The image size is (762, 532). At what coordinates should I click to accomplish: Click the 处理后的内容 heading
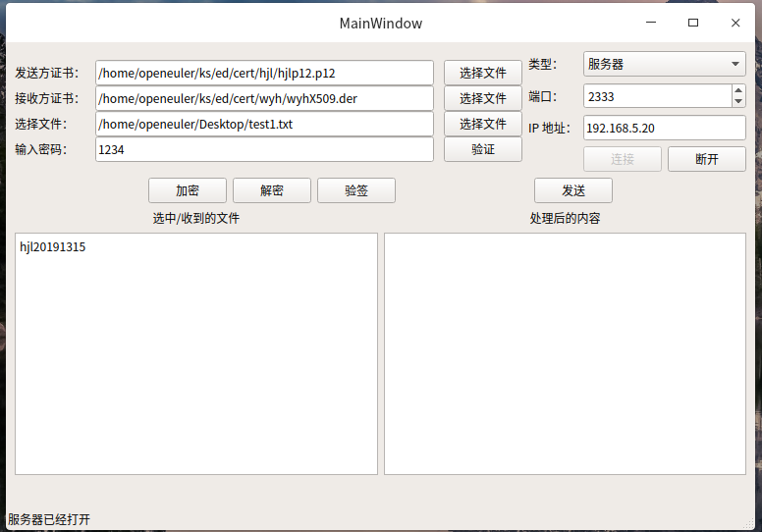566,218
